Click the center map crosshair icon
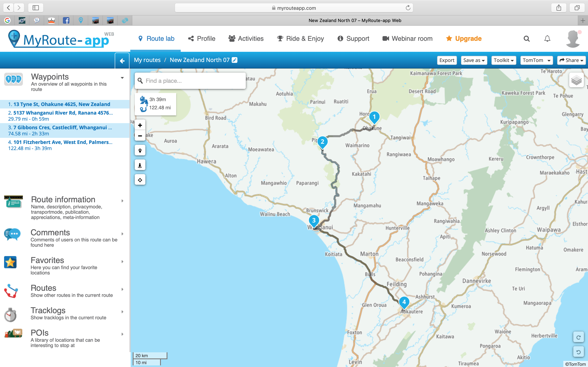The image size is (588, 367). pos(140,180)
